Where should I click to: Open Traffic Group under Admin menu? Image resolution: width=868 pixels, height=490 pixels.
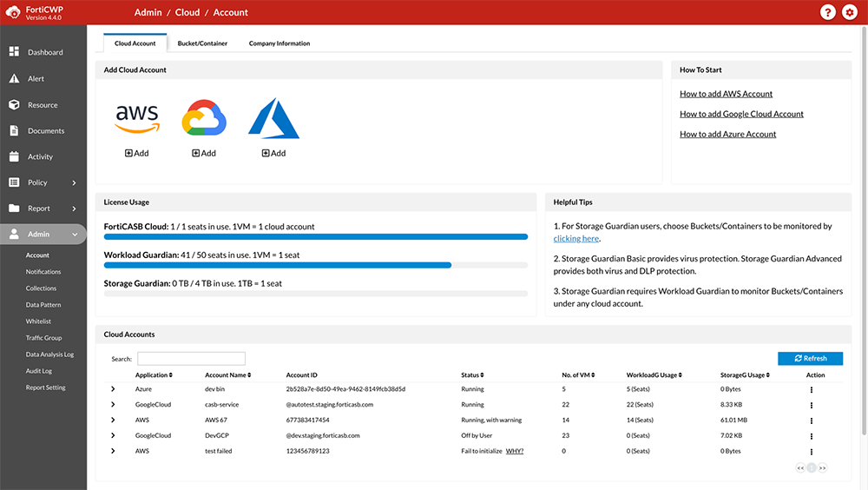[x=43, y=338]
